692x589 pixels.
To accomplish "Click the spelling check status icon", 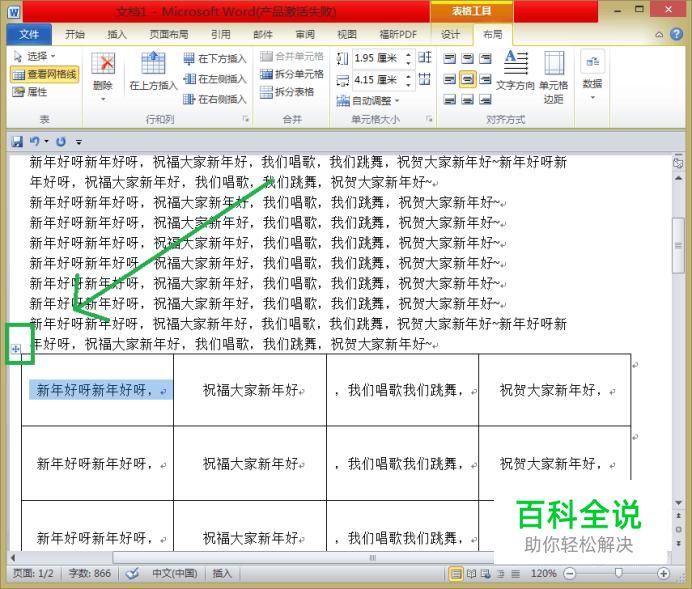I will coord(132,574).
